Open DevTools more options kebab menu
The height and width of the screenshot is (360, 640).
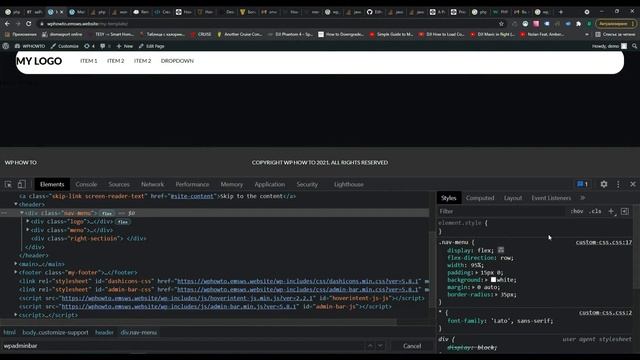click(618, 184)
